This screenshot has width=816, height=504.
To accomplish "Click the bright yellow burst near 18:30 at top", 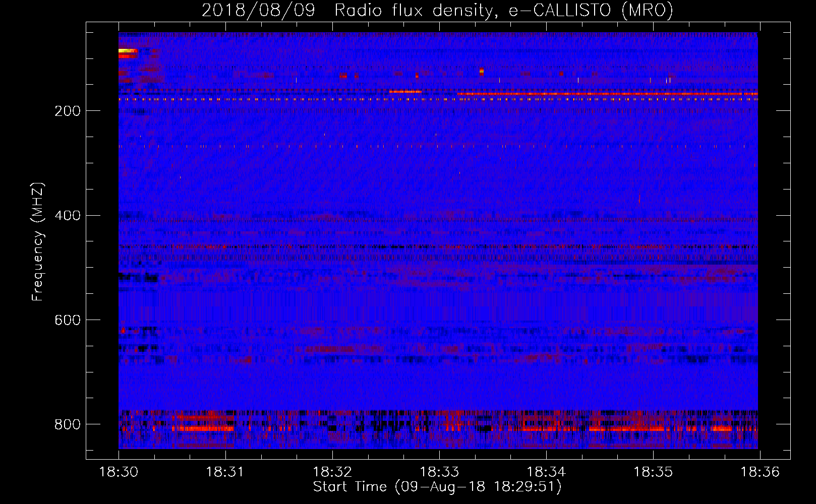I will click(128, 51).
